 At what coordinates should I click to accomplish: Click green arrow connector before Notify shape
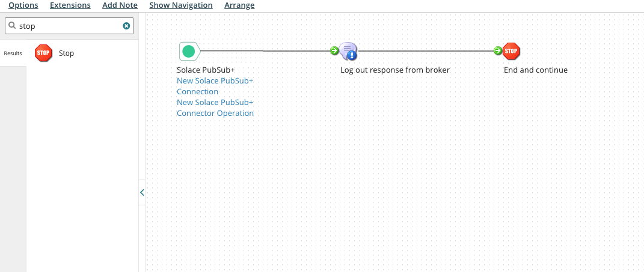click(x=334, y=51)
